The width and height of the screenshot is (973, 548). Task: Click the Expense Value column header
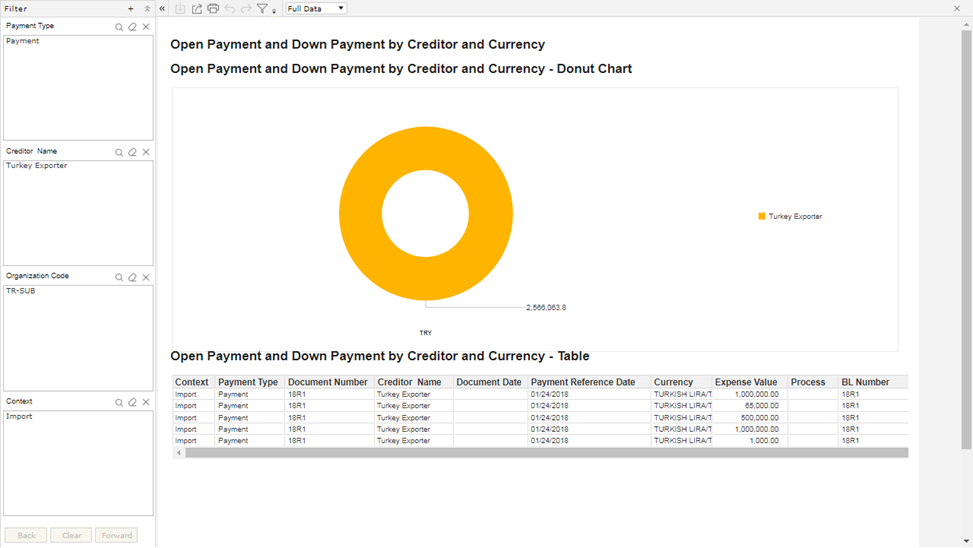pos(746,382)
